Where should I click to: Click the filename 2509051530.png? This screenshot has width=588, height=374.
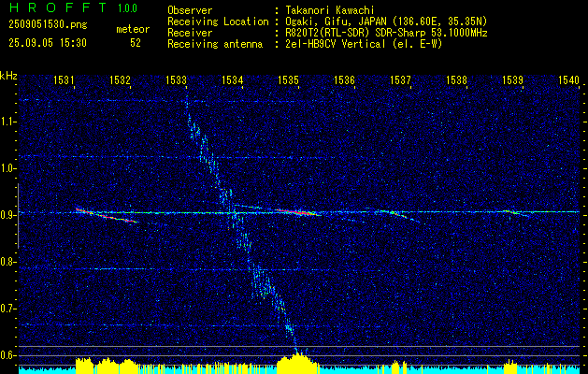click(48, 25)
